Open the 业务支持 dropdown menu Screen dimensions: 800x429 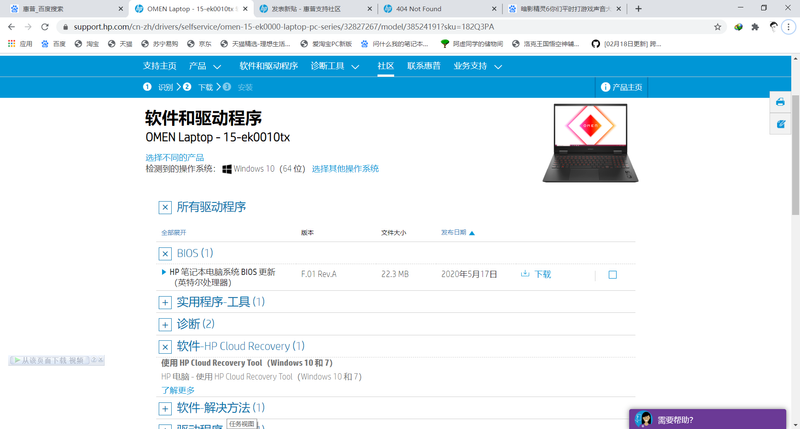pyautogui.click(x=478, y=66)
